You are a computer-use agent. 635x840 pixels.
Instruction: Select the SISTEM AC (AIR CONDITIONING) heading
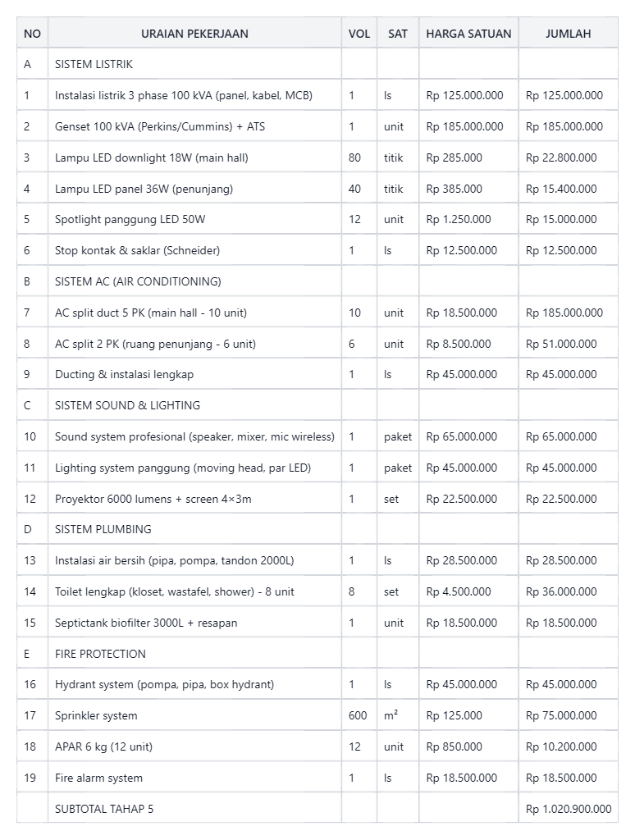pyautogui.click(x=138, y=282)
